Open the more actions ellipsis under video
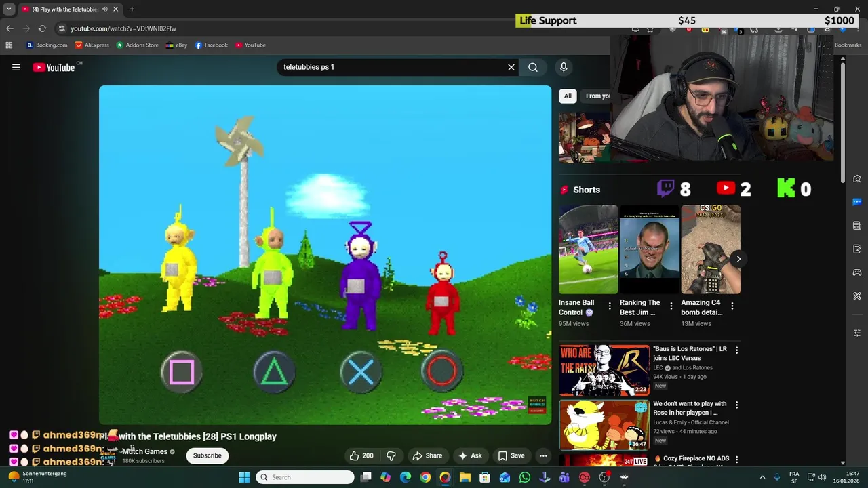 (x=543, y=456)
